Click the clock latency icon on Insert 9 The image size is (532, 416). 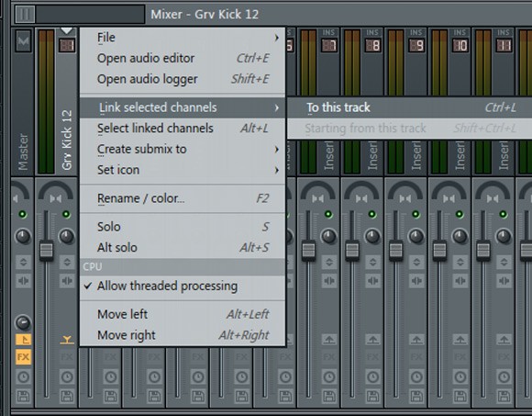tap(416, 377)
